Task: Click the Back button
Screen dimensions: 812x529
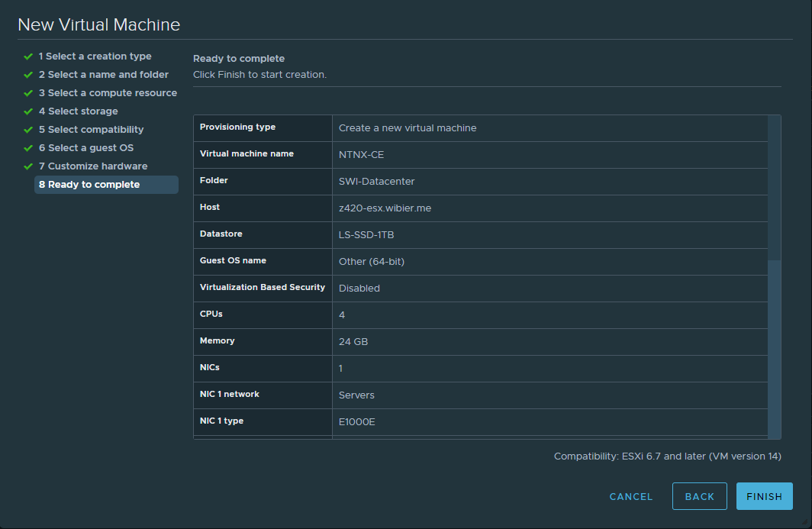Action: [699, 496]
